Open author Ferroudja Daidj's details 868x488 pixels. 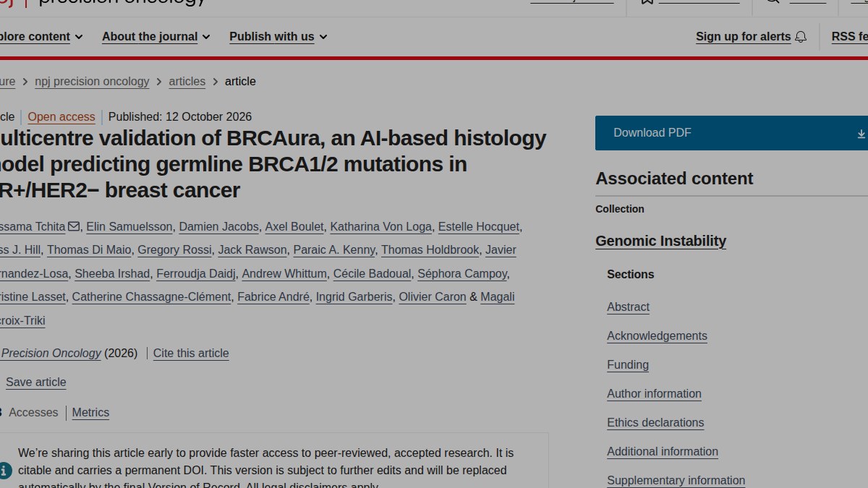click(196, 273)
